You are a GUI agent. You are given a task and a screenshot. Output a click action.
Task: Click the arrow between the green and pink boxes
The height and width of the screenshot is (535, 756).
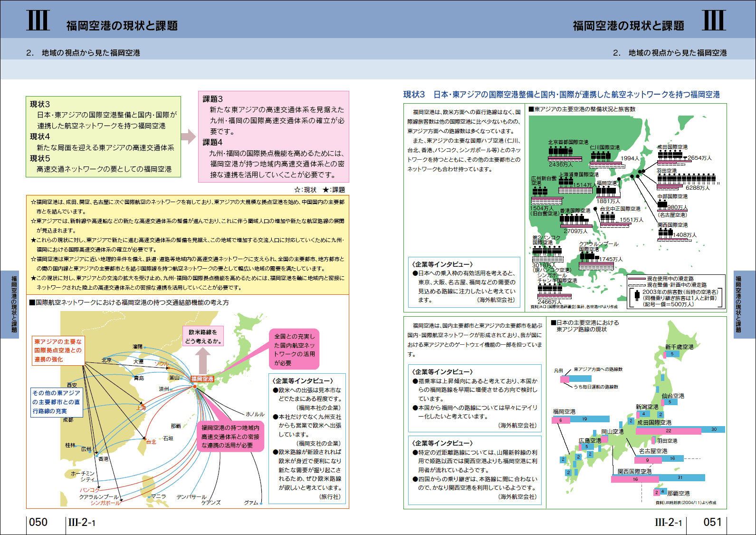coord(189,136)
